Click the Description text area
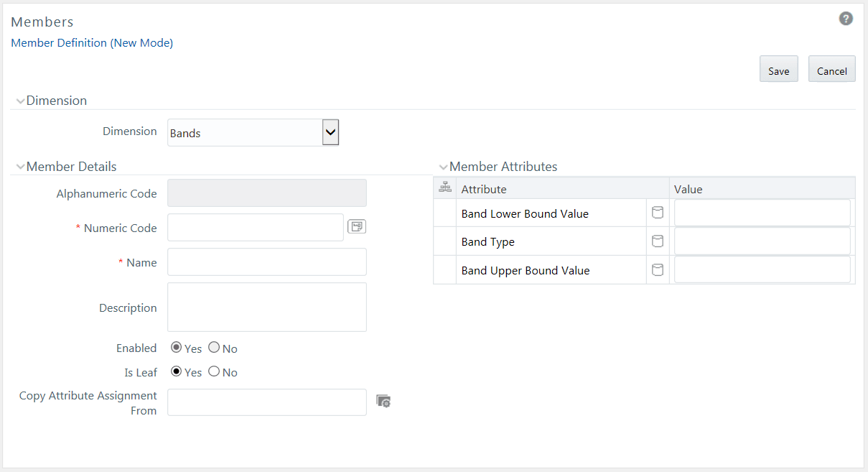Image resolution: width=868 pixels, height=472 pixels. [266, 307]
